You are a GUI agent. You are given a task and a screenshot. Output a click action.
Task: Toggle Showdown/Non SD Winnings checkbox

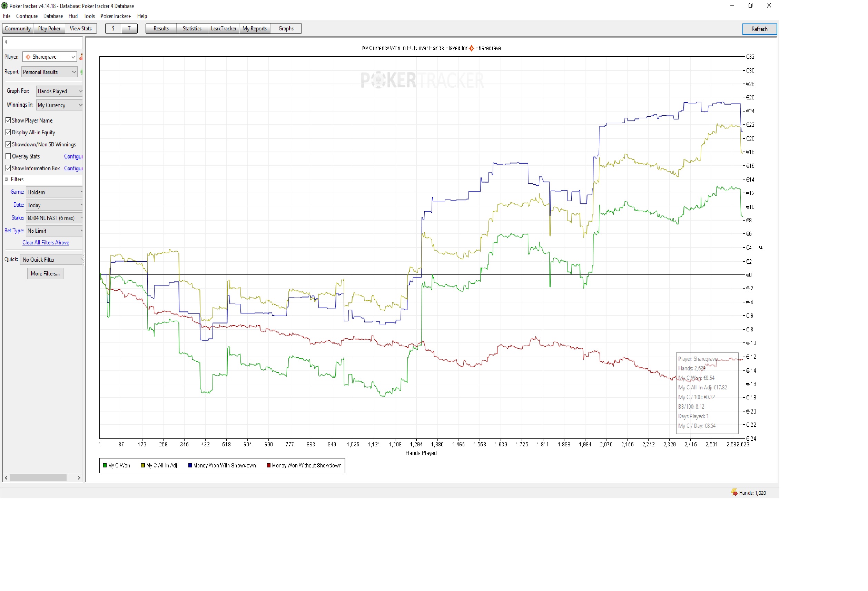click(8, 144)
